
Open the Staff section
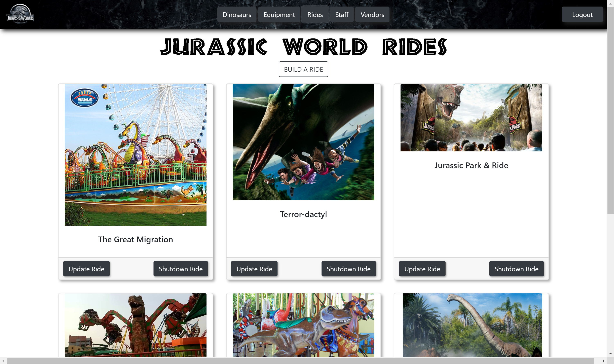click(x=341, y=15)
